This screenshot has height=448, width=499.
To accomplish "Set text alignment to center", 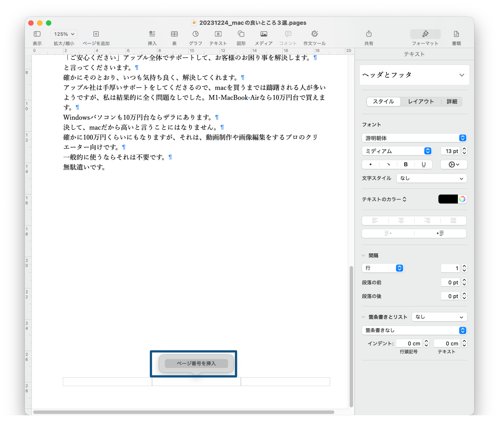I will (x=401, y=220).
